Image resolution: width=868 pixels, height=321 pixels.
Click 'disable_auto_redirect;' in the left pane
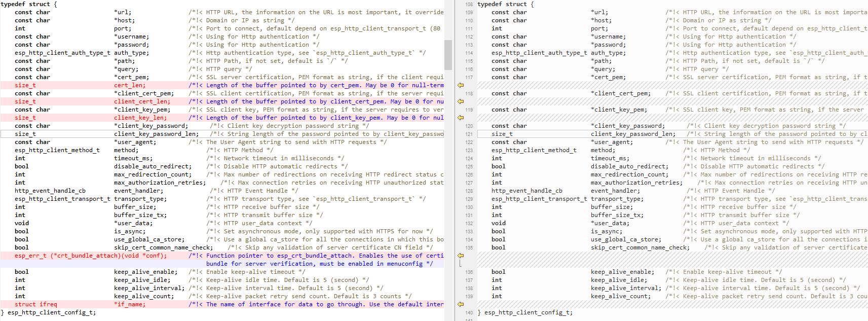tap(153, 166)
